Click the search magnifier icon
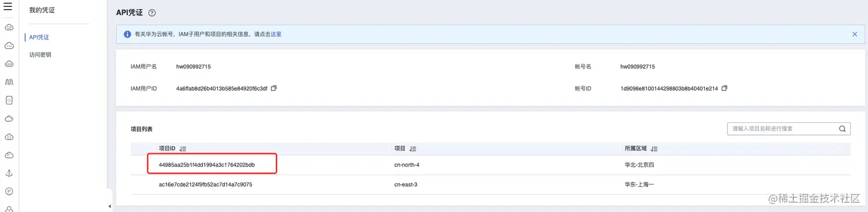Viewport: 868px width, 212px height. (842, 129)
